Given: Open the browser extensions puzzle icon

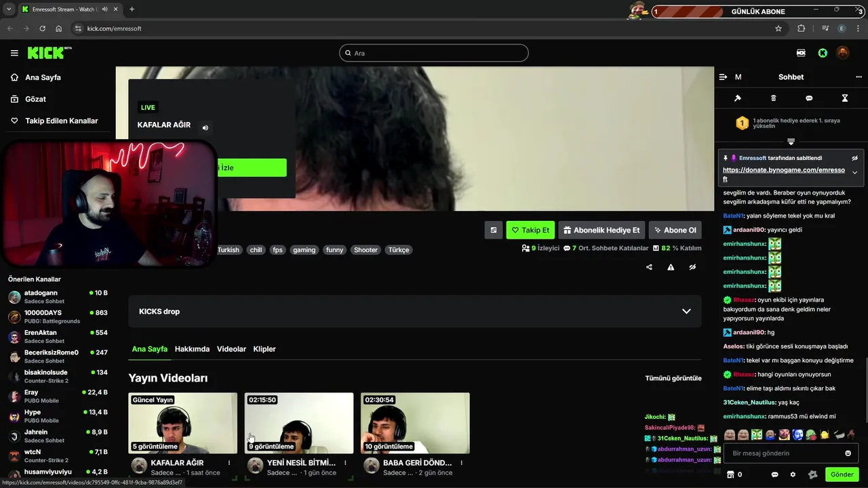Looking at the screenshot, I should tap(802, 28).
